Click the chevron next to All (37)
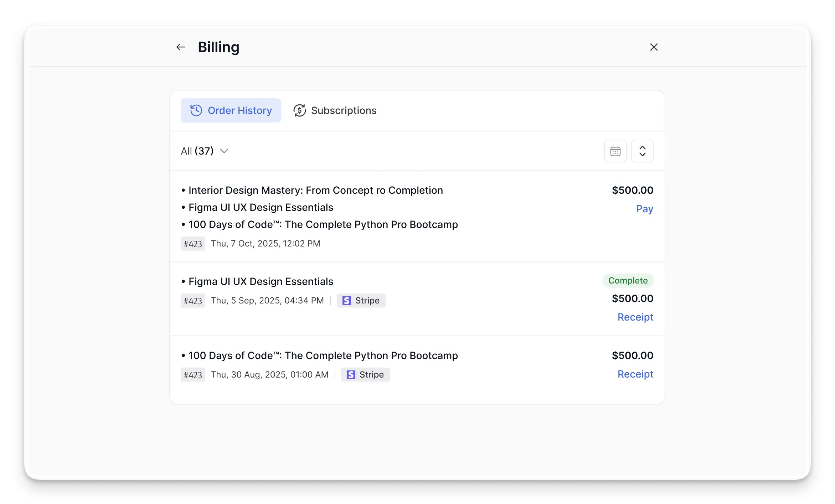 224,151
